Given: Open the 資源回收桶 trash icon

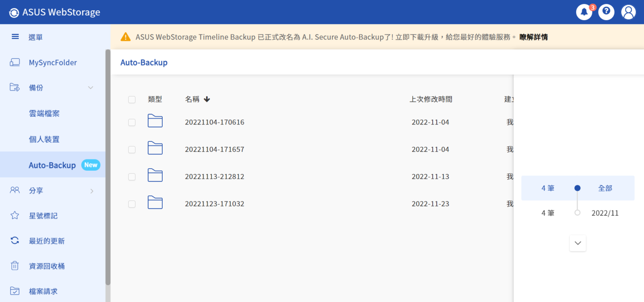Looking at the screenshot, I should point(15,266).
